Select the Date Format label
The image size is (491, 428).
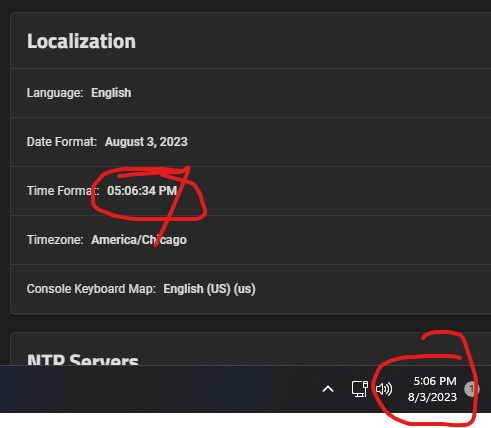[62, 142]
